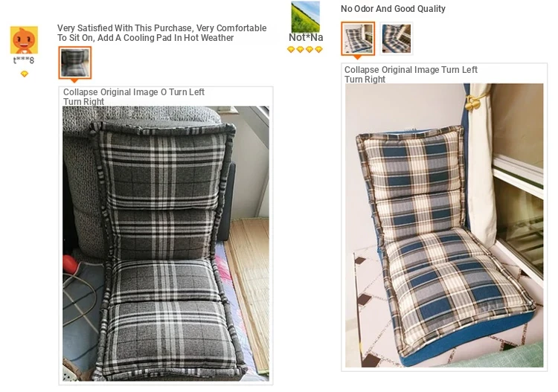Open t***8's orange cartoon avatar
Image resolution: width=558 pixels, height=392 pixels.
pyautogui.click(x=24, y=40)
